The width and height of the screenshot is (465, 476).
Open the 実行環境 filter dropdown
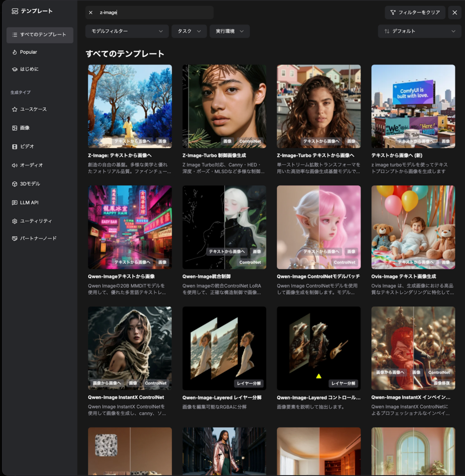[x=229, y=31]
